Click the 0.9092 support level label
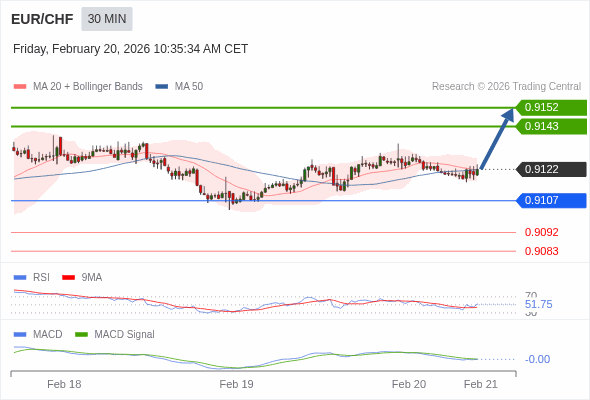The height and width of the screenshot is (400, 590). coord(541,232)
